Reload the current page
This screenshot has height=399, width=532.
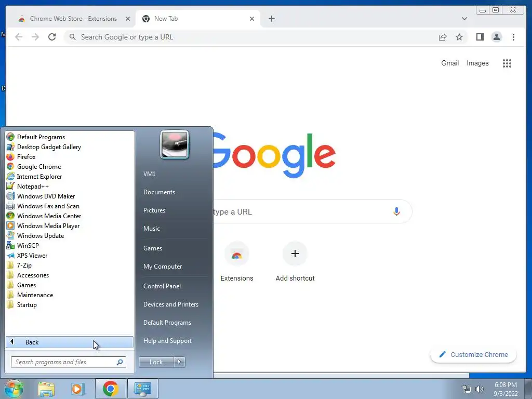(x=52, y=37)
